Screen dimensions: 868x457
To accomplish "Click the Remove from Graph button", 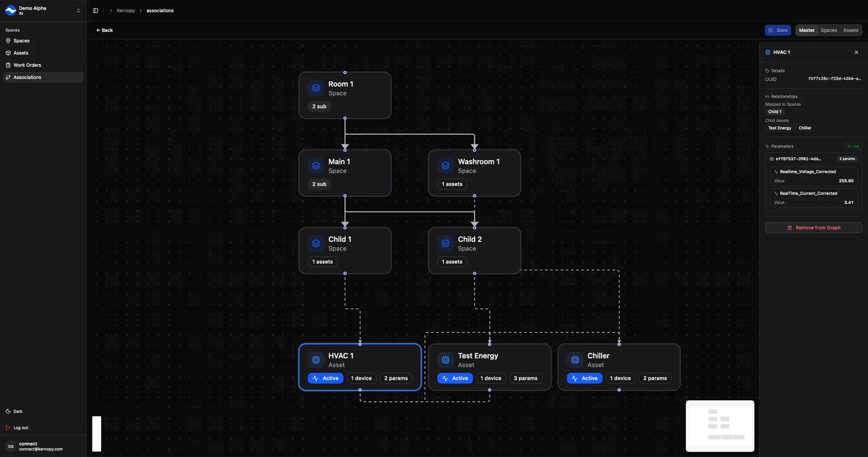I will pyautogui.click(x=814, y=228).
